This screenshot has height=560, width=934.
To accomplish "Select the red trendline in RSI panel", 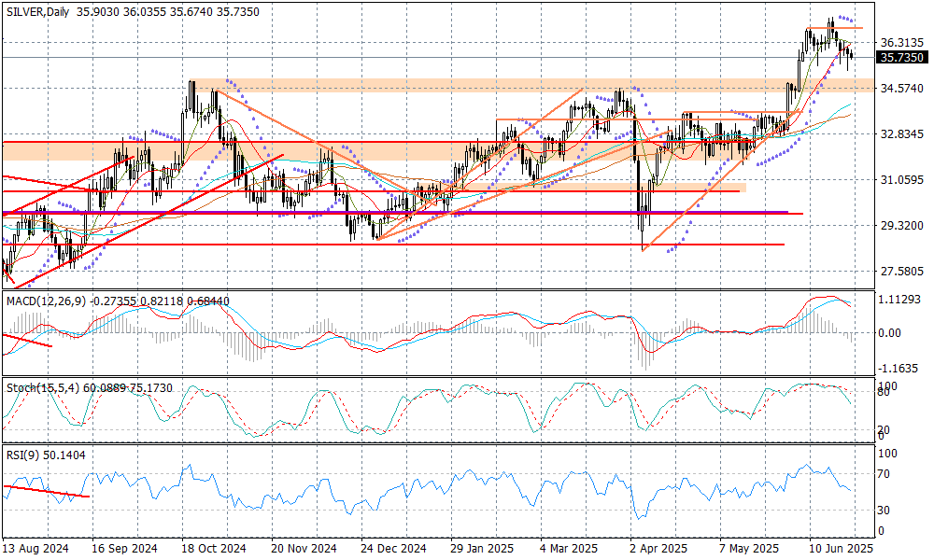I will (x=47, y=491).
